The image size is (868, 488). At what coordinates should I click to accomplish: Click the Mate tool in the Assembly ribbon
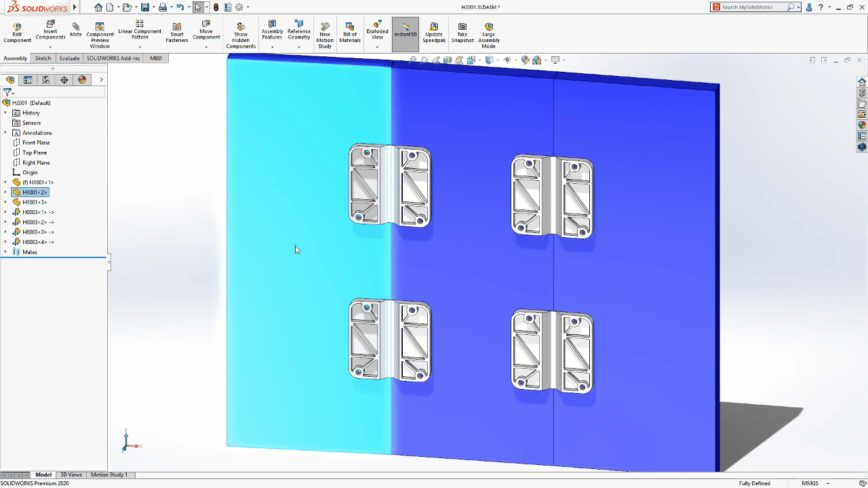coord(76,30)
